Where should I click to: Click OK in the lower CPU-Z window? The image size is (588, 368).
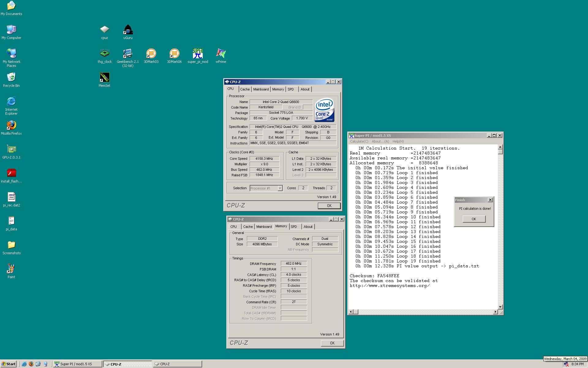(x=332, y=343)
